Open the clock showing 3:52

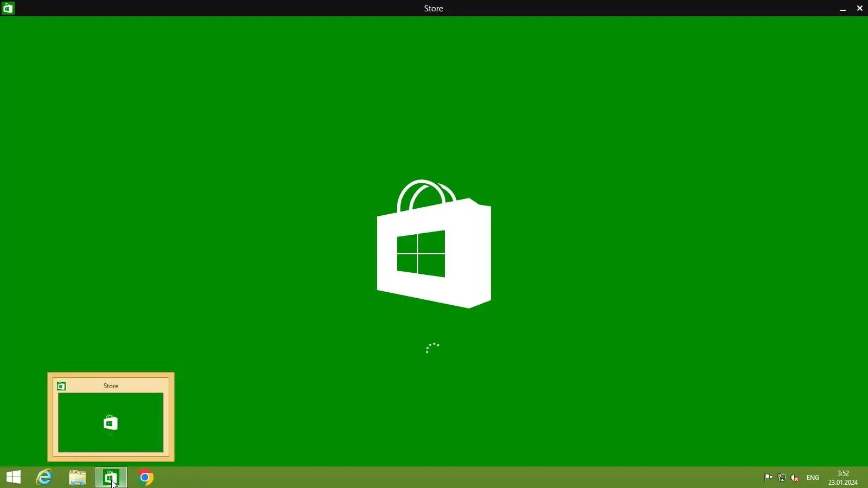(x=843, y=478)
